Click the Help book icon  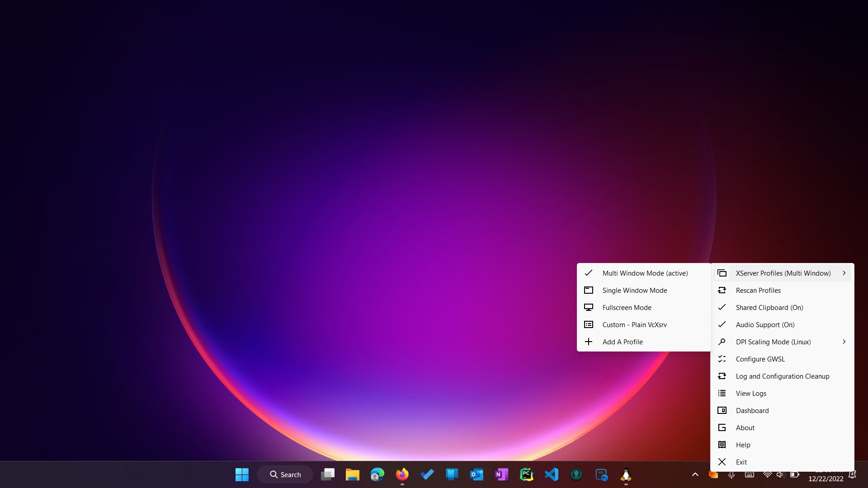722,445
